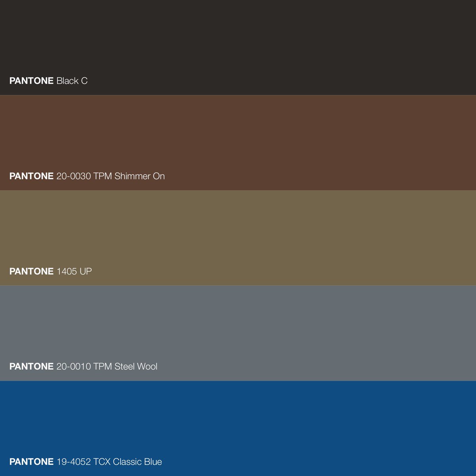Click the 'PANTONE Black C' label text
Screen dimensions: 476x476
(48, 81)
